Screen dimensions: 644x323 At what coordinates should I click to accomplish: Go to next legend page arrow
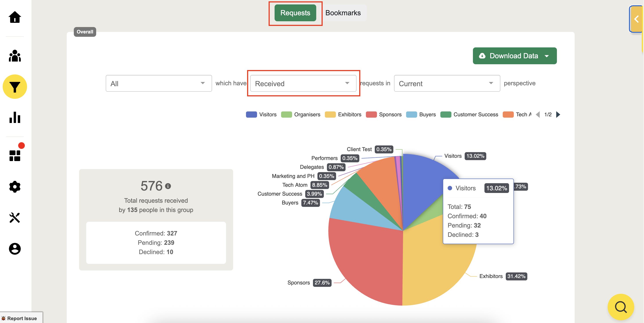click(558, 115)
